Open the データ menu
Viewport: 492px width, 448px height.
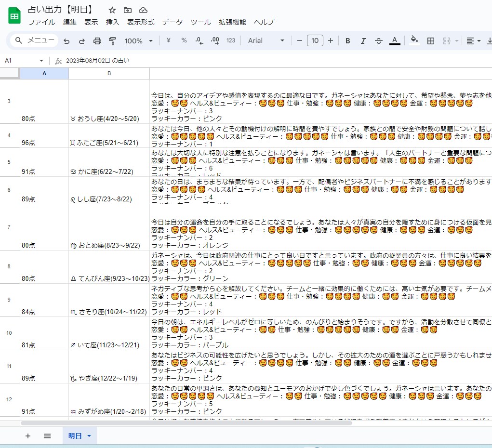pos(172,22)
